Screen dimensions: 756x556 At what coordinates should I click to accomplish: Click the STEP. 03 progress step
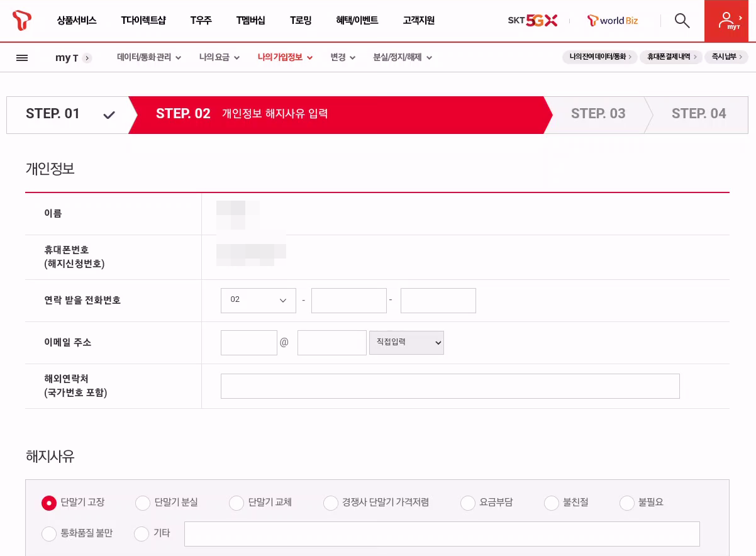click(x=598, y=114)
